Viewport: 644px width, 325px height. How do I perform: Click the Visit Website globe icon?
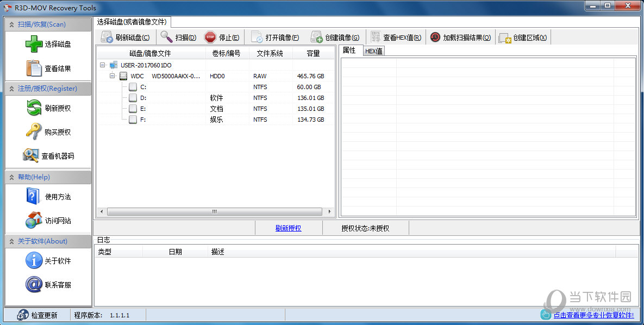tap(34, 220)
